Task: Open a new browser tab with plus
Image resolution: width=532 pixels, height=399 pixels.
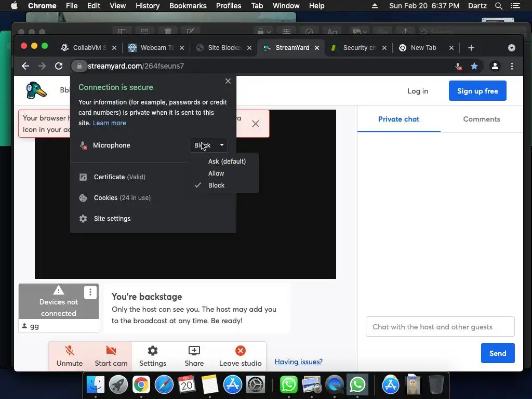Action: 471,48
